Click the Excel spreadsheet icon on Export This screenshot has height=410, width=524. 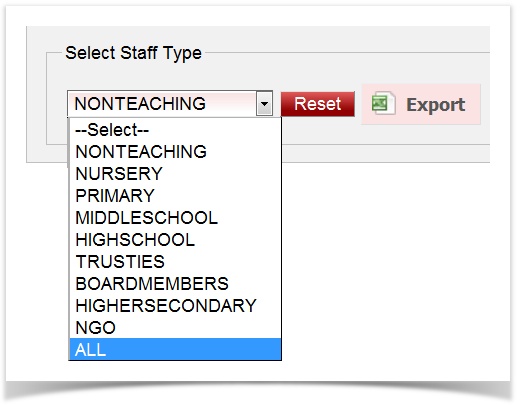384,103
